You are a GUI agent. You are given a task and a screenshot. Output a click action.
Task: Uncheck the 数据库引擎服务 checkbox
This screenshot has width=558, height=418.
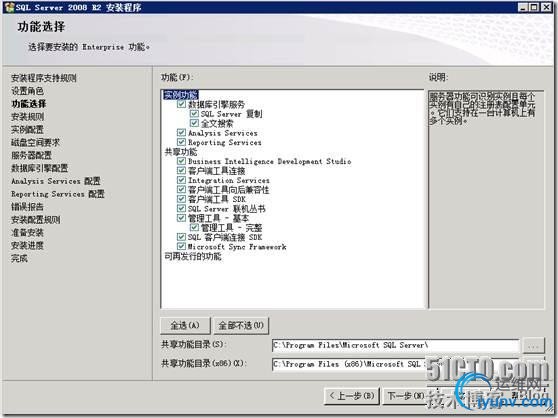[x=181, y=104]
